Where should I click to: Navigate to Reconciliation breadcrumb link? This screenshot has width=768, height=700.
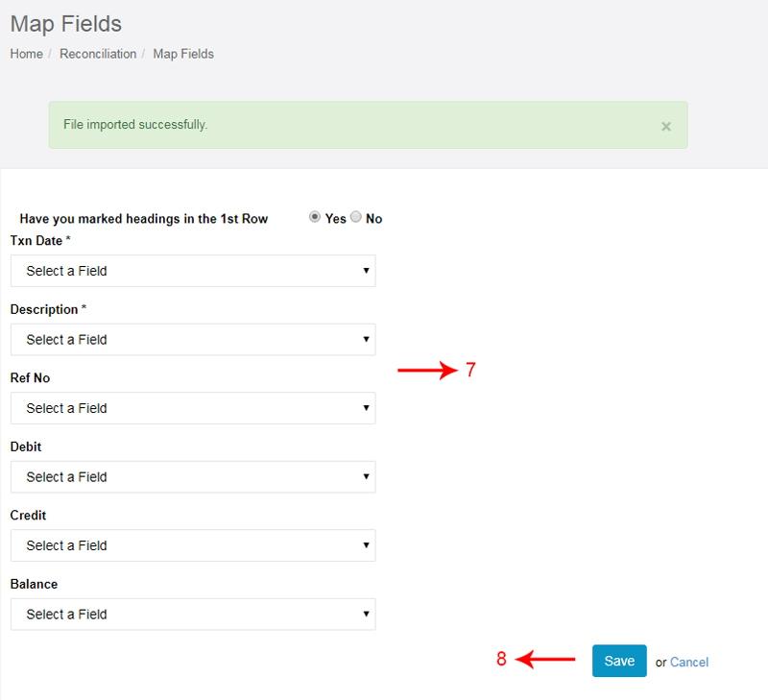coord(98,54)
